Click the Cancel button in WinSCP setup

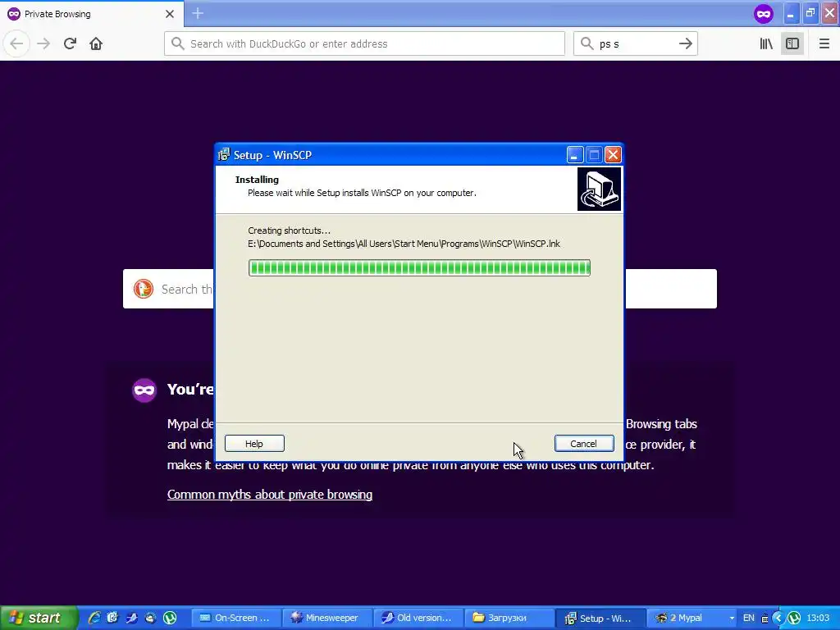tap(584, 444)
